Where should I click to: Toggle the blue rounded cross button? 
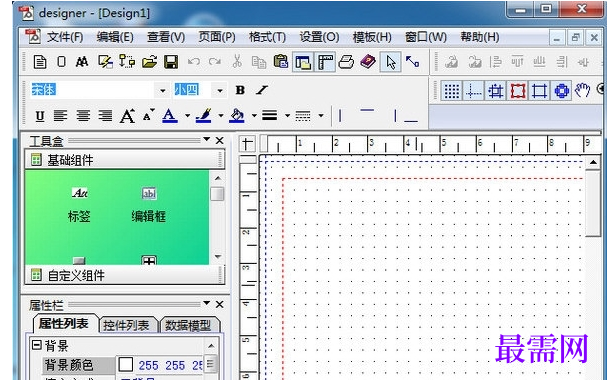[x=561, y=91]
